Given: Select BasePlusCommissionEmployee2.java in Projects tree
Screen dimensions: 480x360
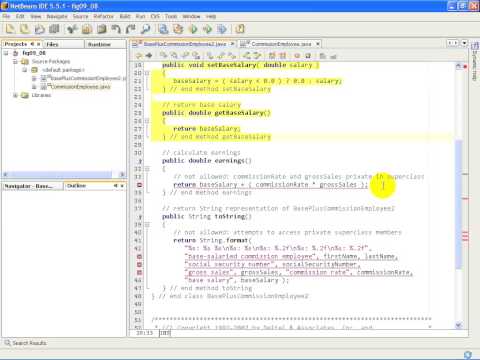Looking at the screenshot, I should [x=88, y=78].
